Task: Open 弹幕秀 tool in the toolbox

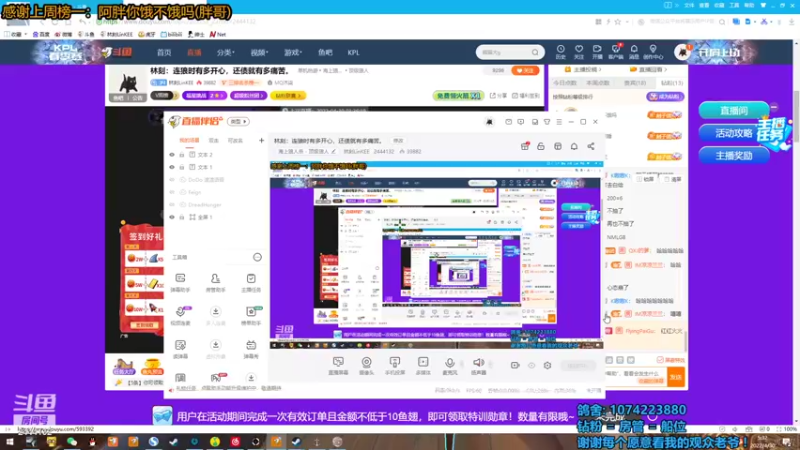Action: tap(251, 349)
